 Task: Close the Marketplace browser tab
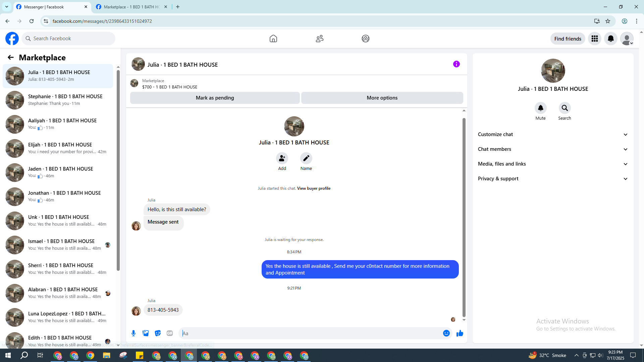pos(166,7)
